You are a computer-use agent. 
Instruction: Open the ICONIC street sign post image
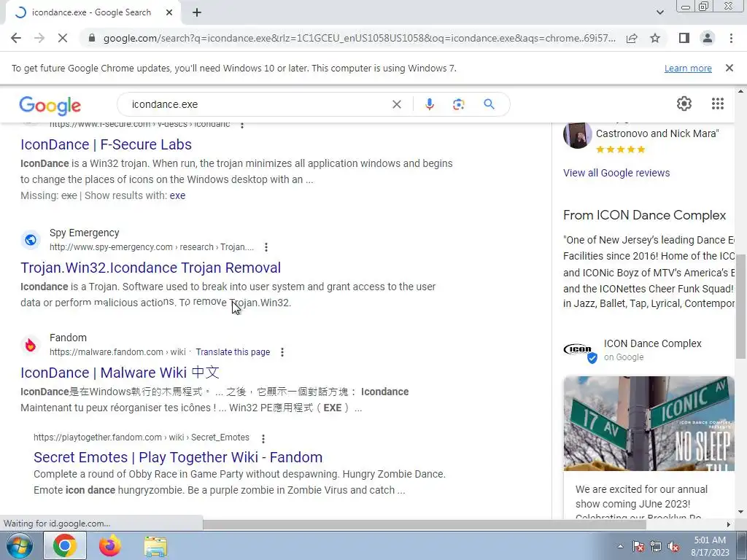click(649, 424)
